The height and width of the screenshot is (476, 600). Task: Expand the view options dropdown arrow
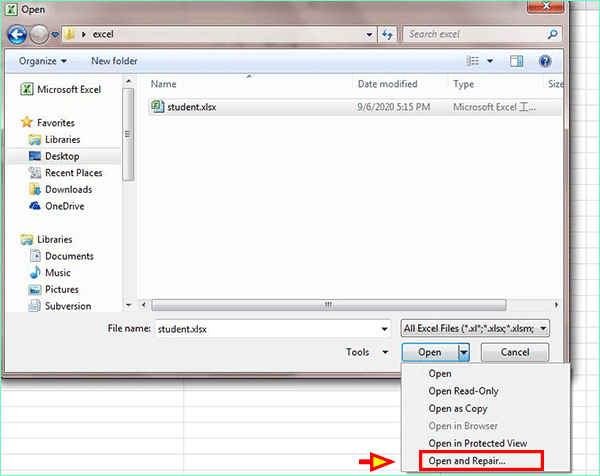(490, 61)
